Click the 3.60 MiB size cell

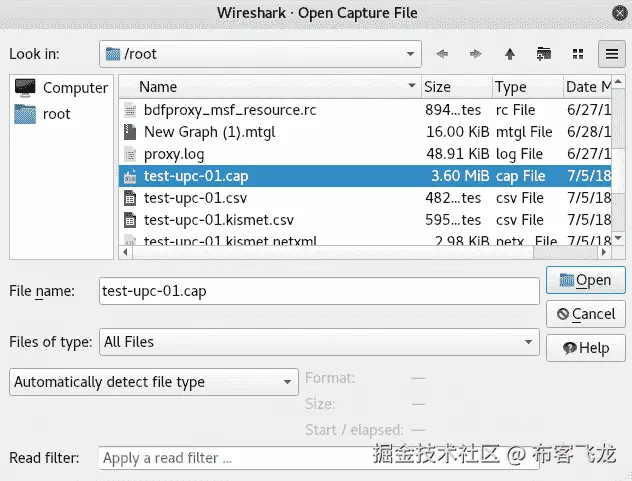460,176
